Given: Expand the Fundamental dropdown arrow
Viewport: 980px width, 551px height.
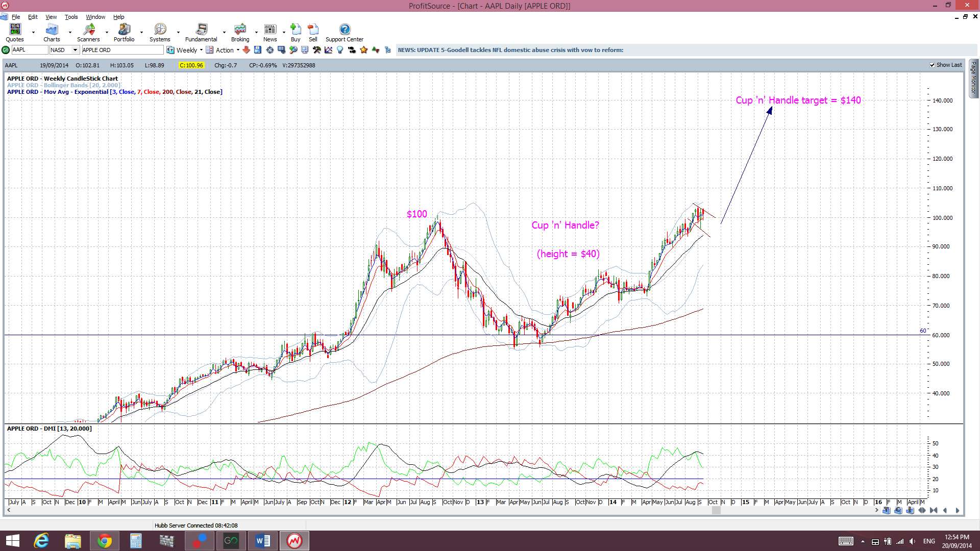Looking at the screenshot, I should click(224, 33).
